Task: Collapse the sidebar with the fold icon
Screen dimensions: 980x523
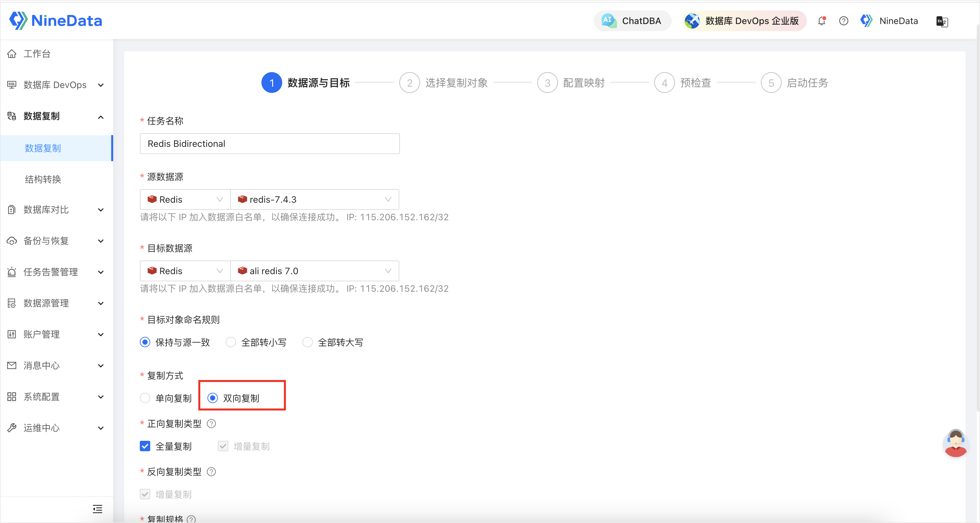Action: tap(98, 509)
